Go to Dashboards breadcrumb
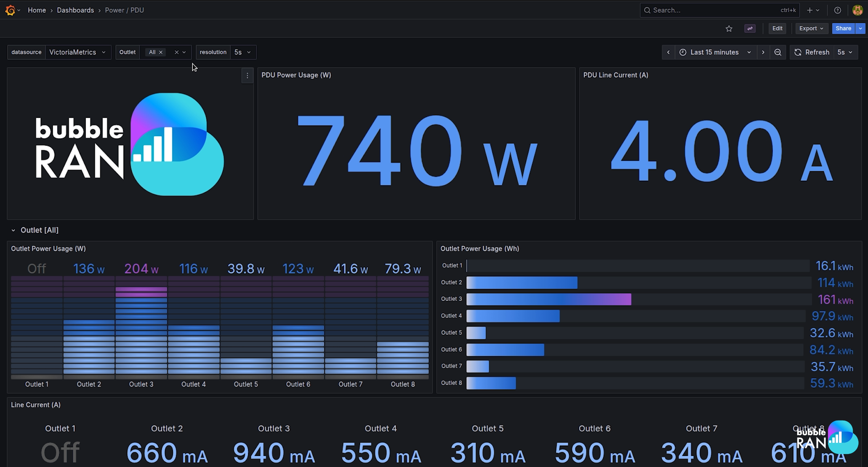868x467 pixels. (x=75, y=10)
